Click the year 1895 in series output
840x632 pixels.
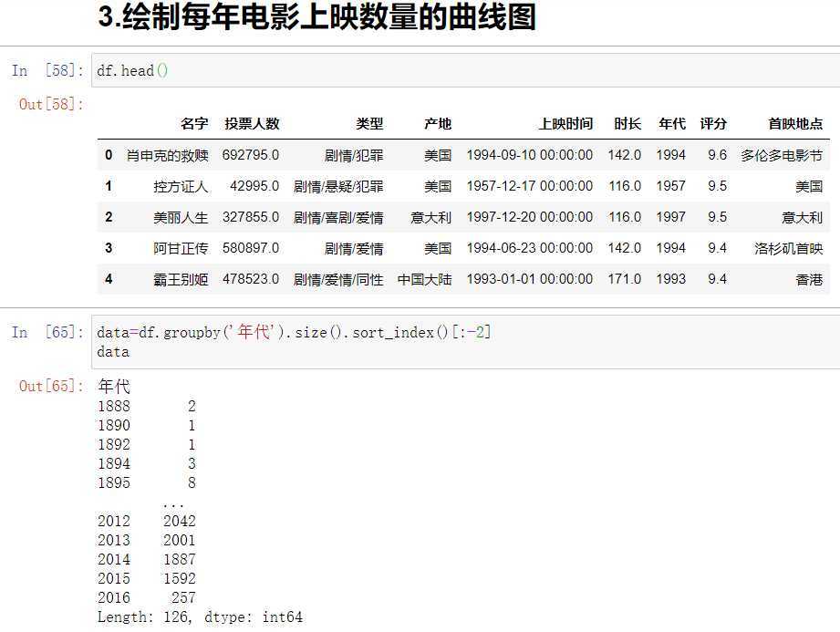(x=114, y=483)
